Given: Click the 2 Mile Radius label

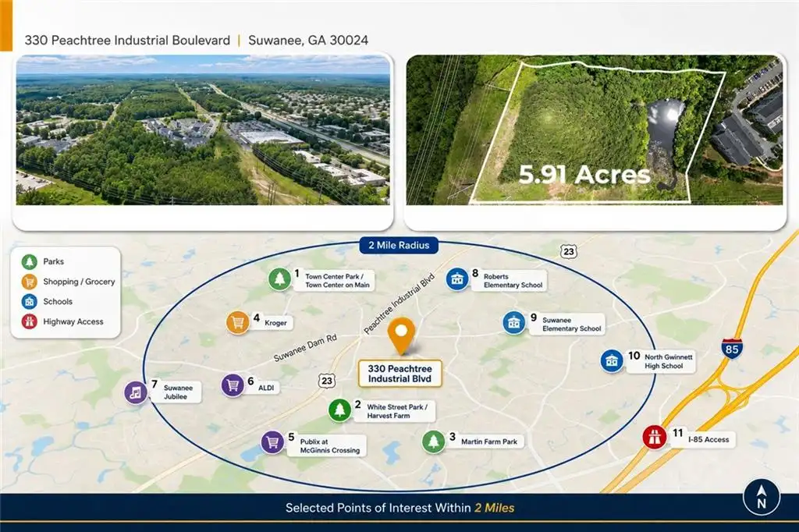Looking at the screenshot, I should pos(399,245).
